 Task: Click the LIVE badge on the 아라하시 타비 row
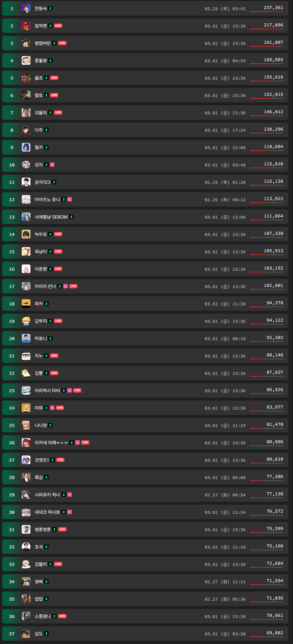point(77,390)
